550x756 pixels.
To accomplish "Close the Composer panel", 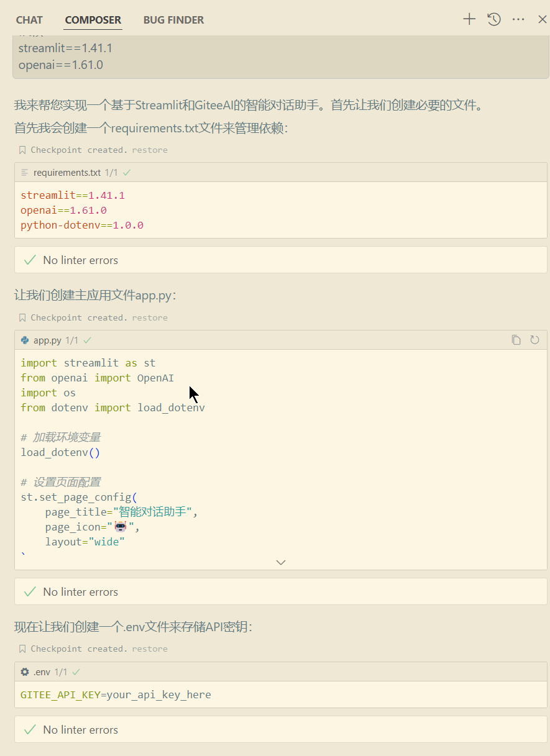I will 542,19.
